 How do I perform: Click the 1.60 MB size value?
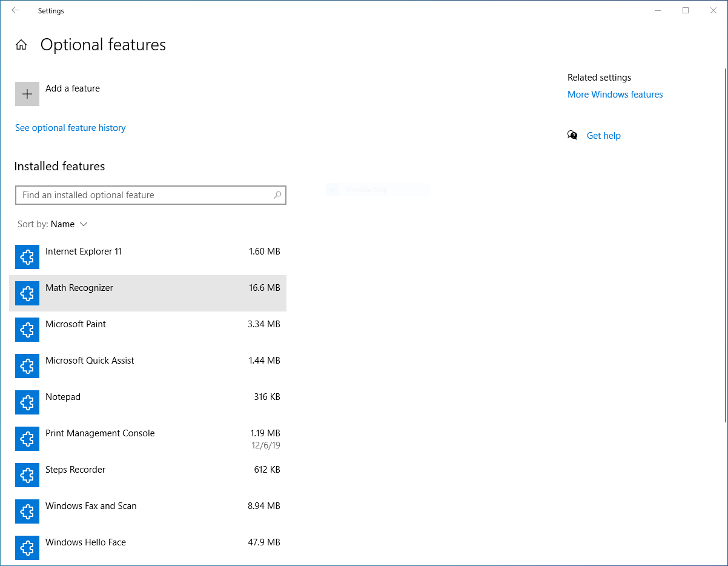[x=265, y=251]
